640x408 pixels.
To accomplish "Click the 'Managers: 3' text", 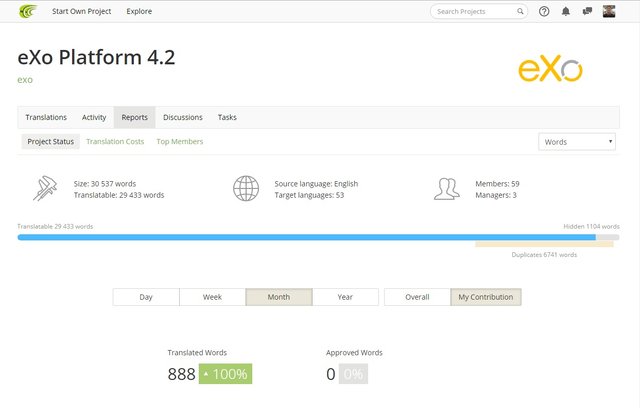I will pos(496,195).
